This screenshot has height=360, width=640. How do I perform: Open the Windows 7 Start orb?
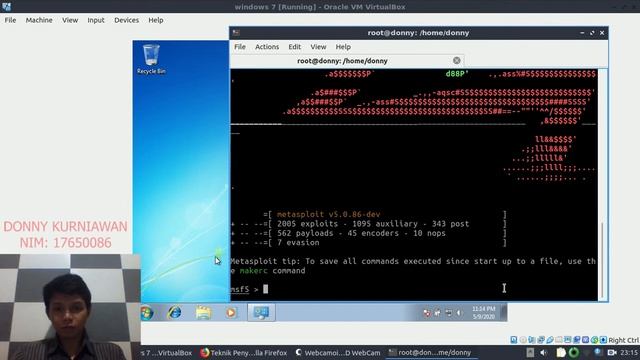(147, 313)
